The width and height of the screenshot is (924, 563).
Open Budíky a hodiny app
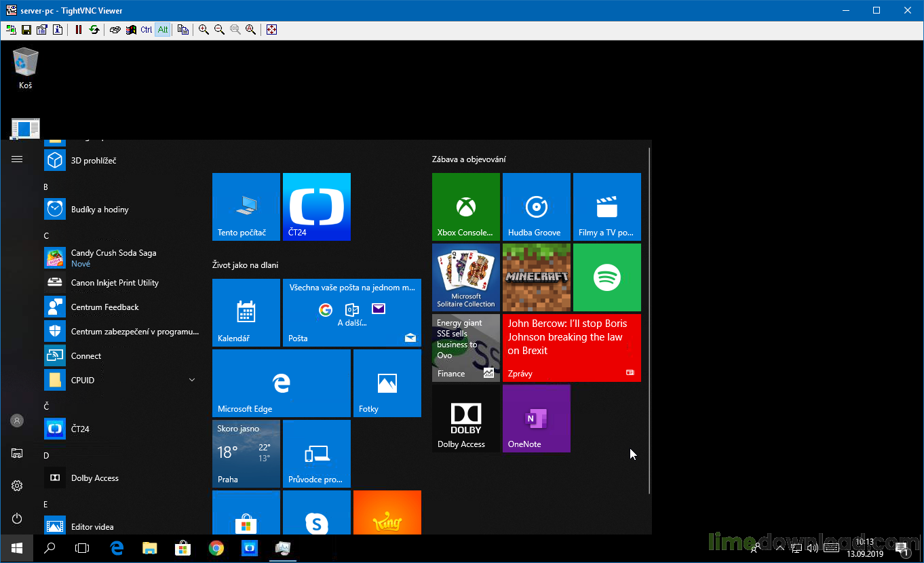click(x=122, y=210)
